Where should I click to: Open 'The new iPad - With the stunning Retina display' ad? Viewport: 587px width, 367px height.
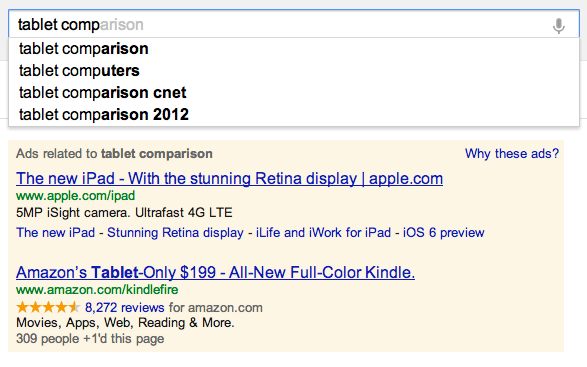point(229,179)
